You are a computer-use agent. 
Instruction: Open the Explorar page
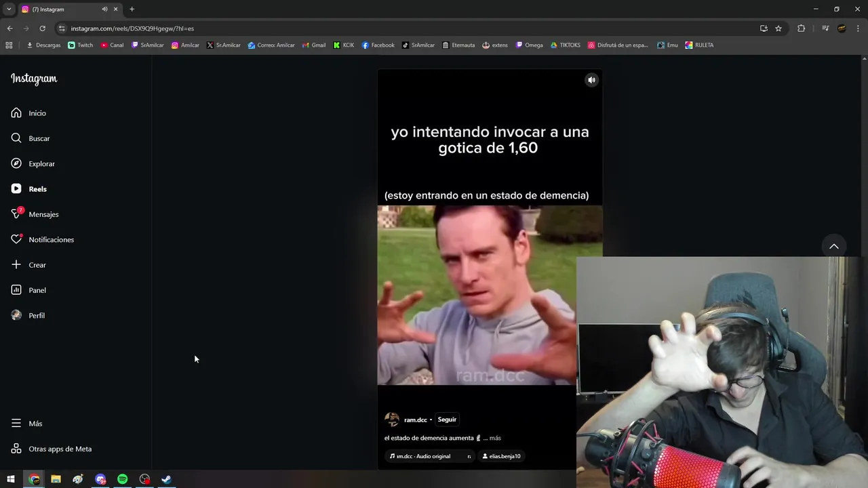point(33,164)
